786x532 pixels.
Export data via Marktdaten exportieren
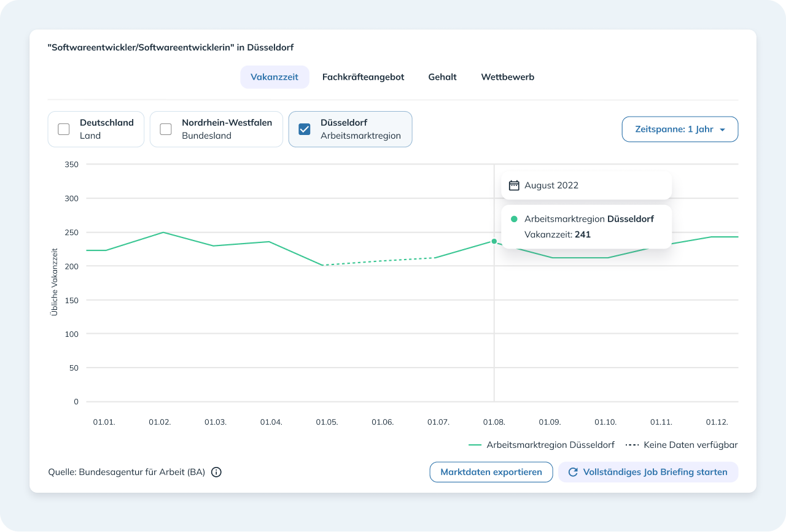point(491,472)
